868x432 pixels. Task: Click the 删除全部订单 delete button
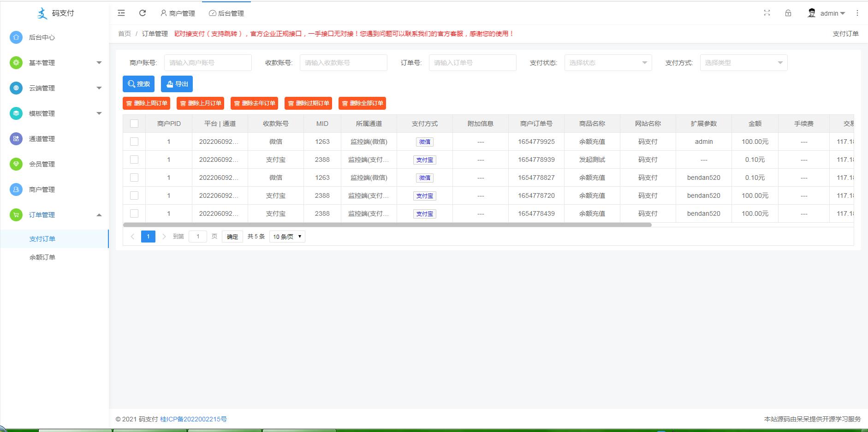[362, 103]
